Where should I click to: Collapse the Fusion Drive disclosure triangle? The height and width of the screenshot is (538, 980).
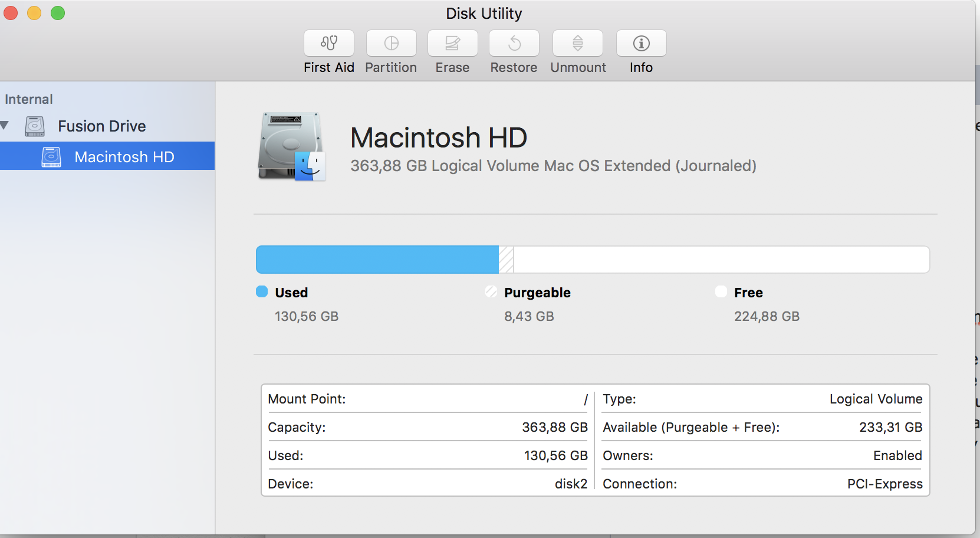coord(5,126)
